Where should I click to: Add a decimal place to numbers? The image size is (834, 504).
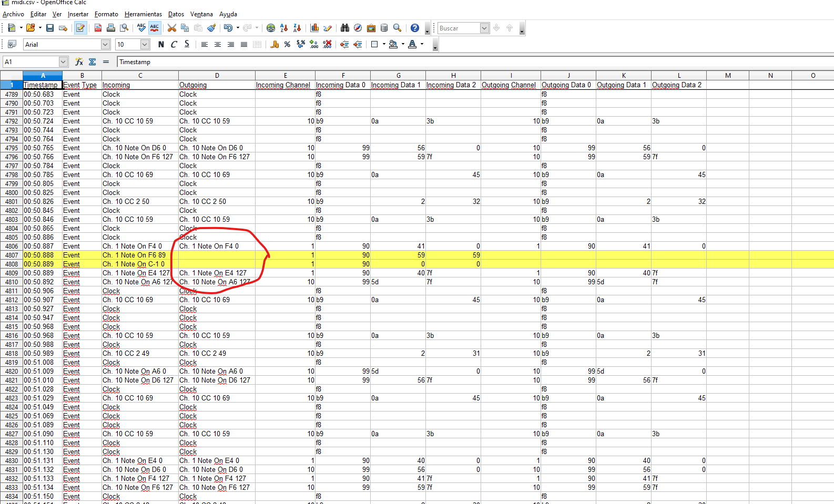tap(314, 45)
